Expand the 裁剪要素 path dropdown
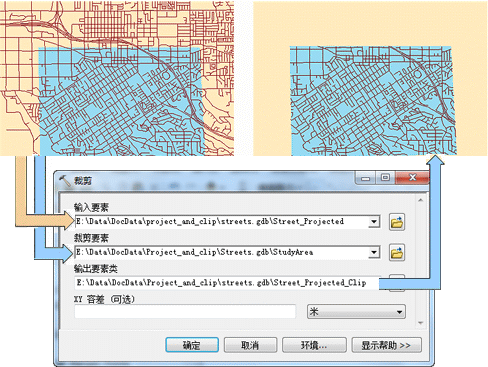This screenshot has height=367, width=488. (x=374, y=252)
